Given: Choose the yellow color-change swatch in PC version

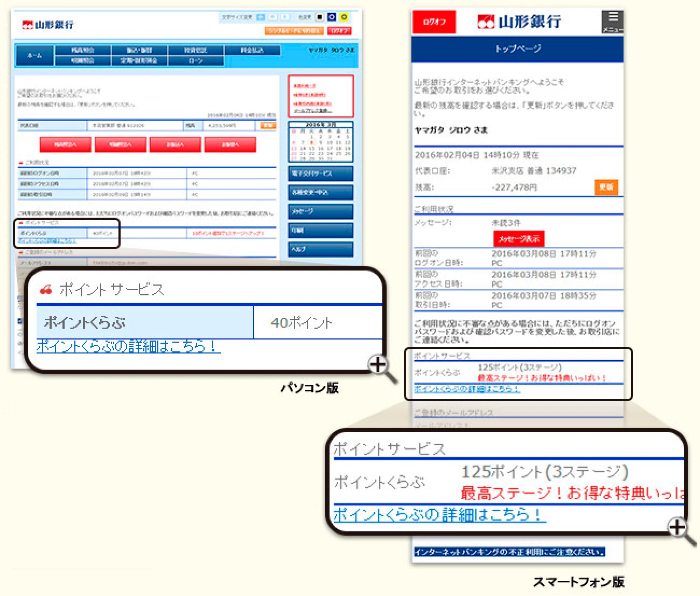Looking at the screenshot, I should tap(344, 17).
